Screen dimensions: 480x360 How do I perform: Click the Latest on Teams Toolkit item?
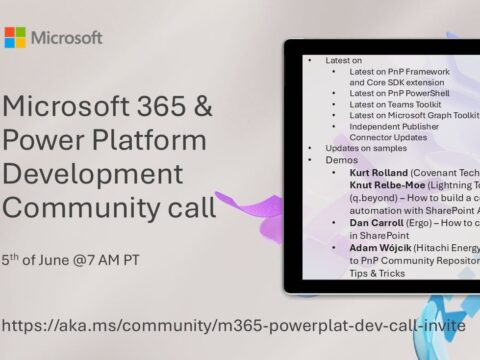click(395, 105)
